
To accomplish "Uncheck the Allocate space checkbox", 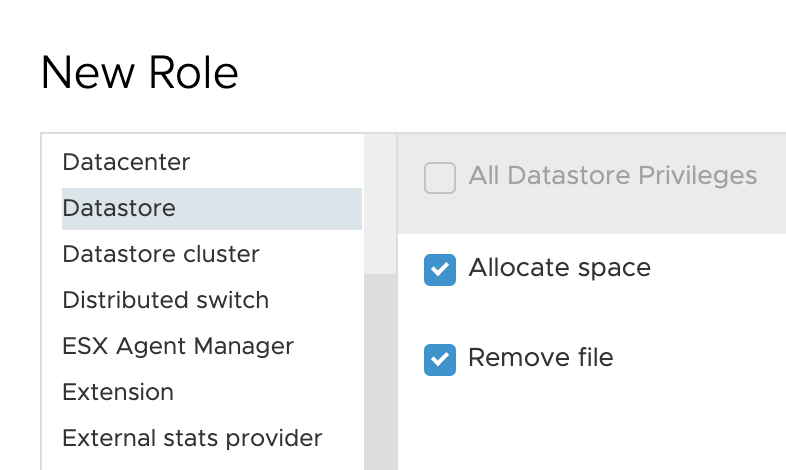I will (440, 270).
